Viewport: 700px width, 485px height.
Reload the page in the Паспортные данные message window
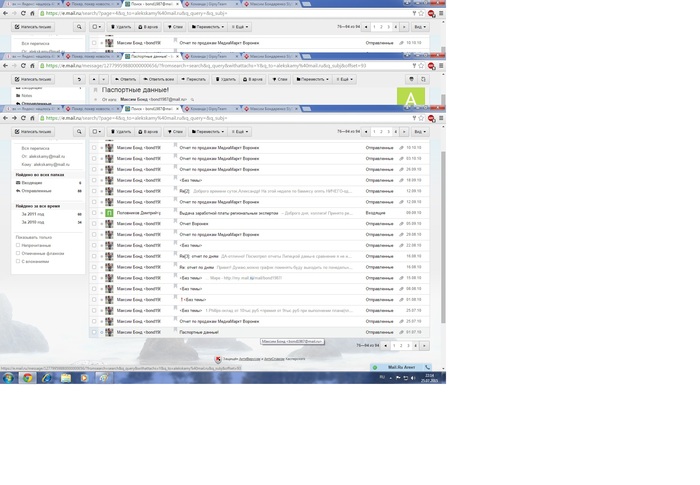[23, 66]
